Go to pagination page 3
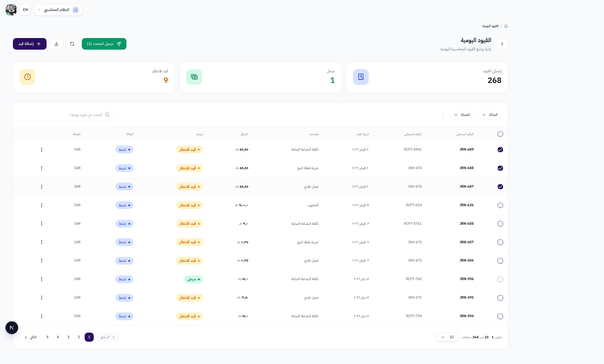 click(x=68, y=337)
